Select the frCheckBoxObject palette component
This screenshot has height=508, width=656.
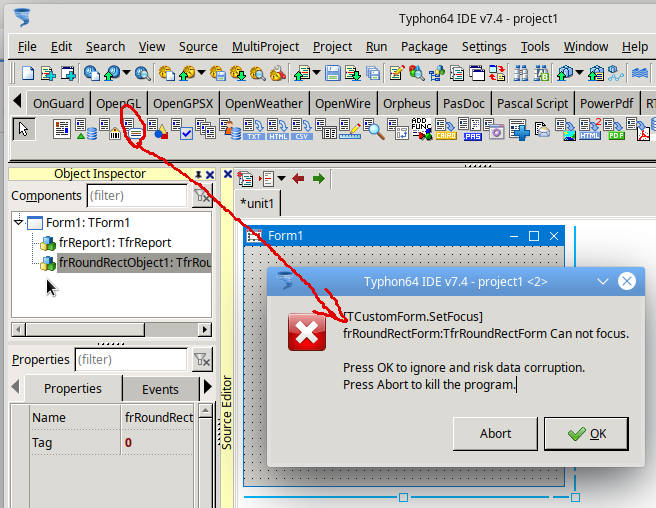click(182, 129)
